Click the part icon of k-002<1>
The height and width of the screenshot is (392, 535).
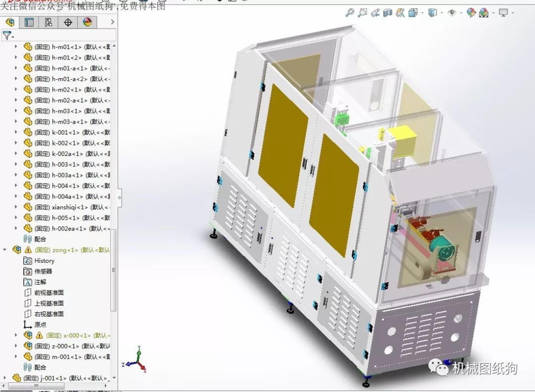[28, 143]
